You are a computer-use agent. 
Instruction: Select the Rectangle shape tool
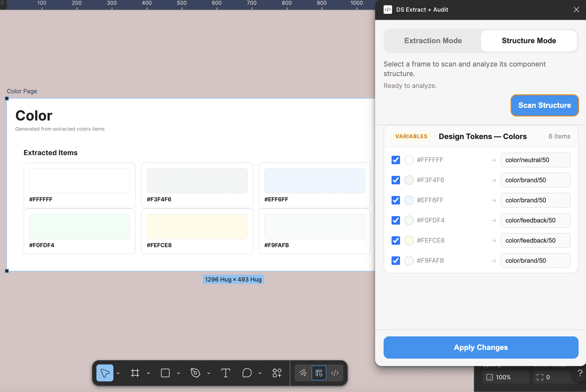pyautogui.click(x=165, y=373)
